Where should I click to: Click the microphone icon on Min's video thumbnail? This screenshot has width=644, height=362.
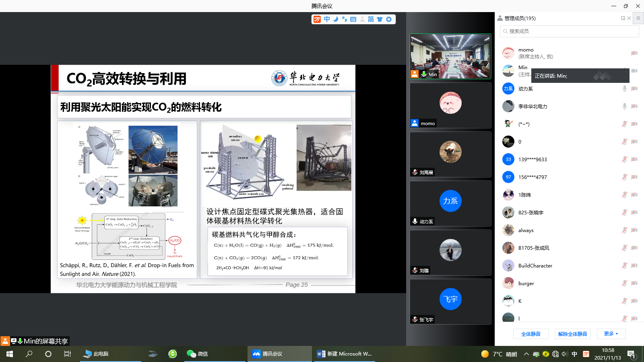(423, 74)
